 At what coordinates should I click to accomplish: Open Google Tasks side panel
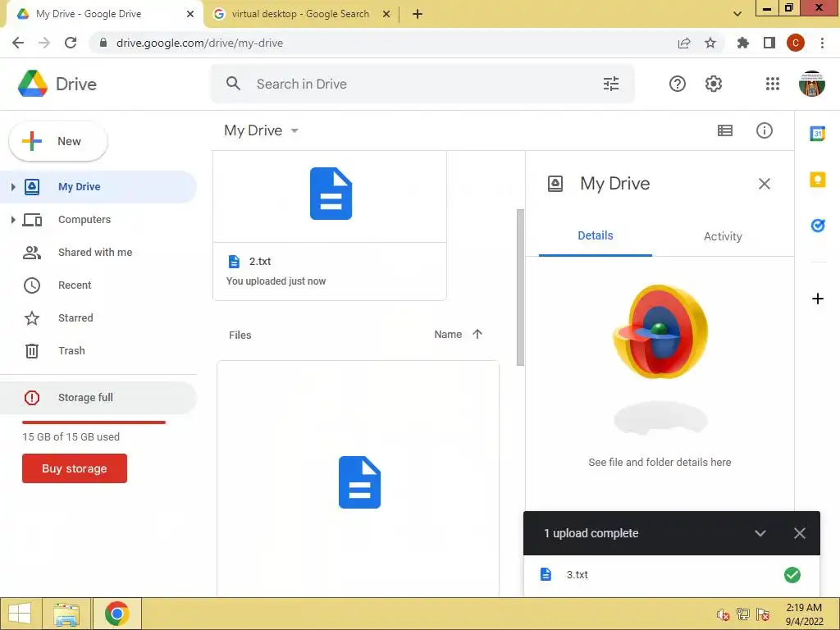tap(818, 225)
